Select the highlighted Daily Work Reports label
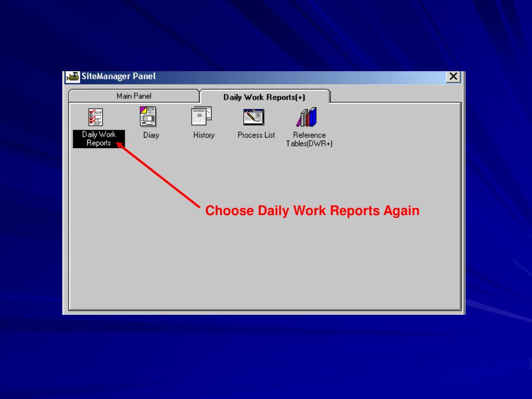The height and width of the screenshot is (399, 532). tap(99, 139)
